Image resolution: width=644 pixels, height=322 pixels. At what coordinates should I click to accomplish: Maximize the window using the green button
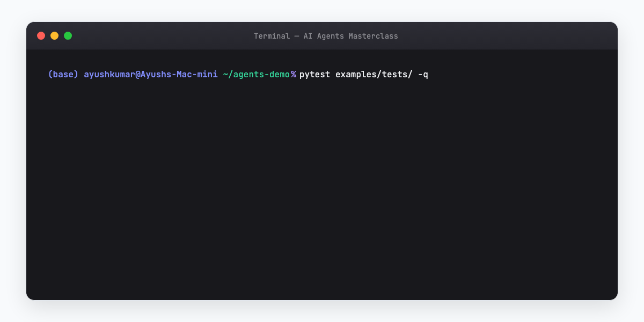[68, 36]
